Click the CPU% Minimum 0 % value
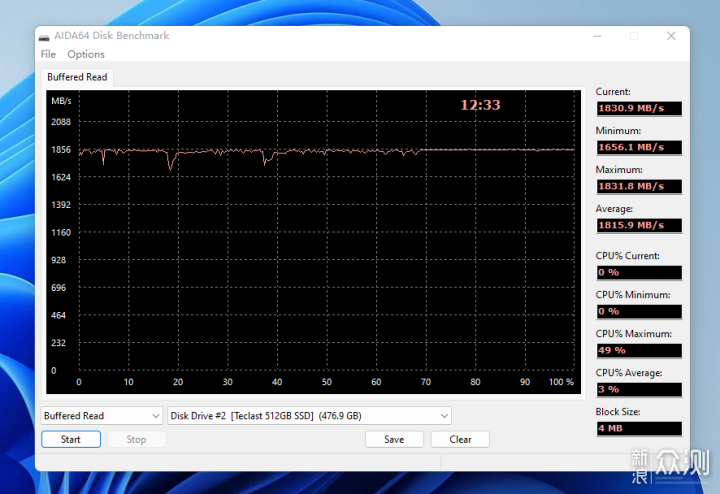720x494 pixels. coord(639,311)
